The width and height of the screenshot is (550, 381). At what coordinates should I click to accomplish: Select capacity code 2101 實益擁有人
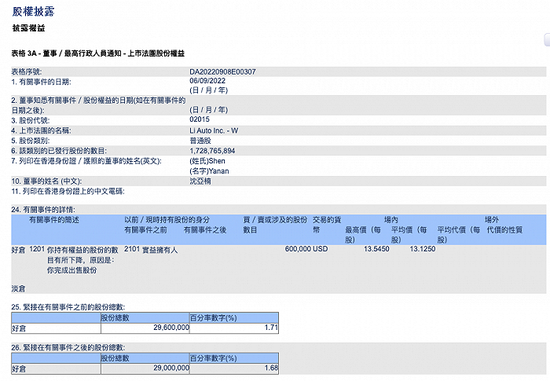point(151,249)
